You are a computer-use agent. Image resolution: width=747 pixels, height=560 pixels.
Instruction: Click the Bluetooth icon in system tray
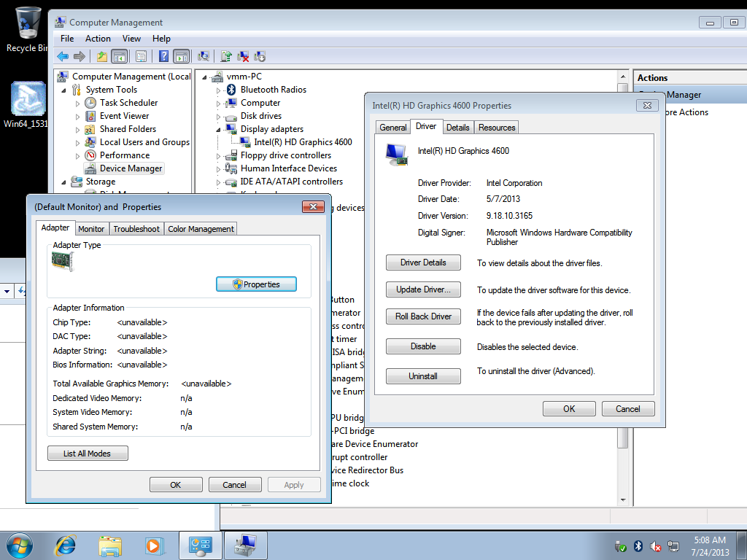click(638, 545)
